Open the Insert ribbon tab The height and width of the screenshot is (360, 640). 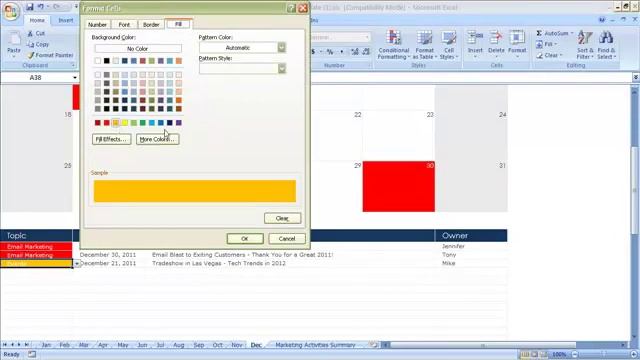click(x=65, y=20)
